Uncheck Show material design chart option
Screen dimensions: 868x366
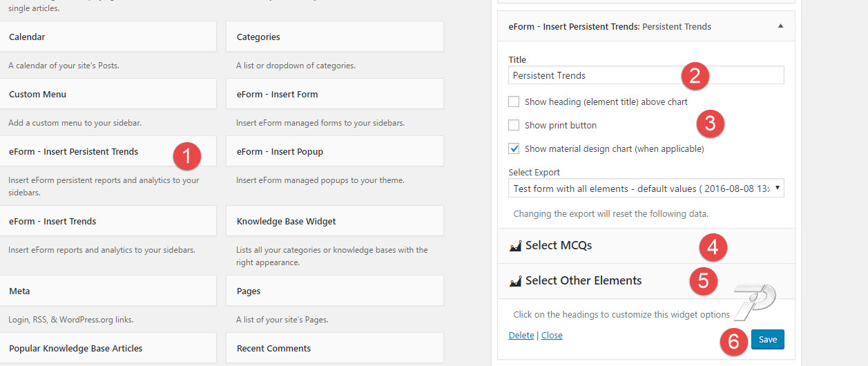coord(514,148)
